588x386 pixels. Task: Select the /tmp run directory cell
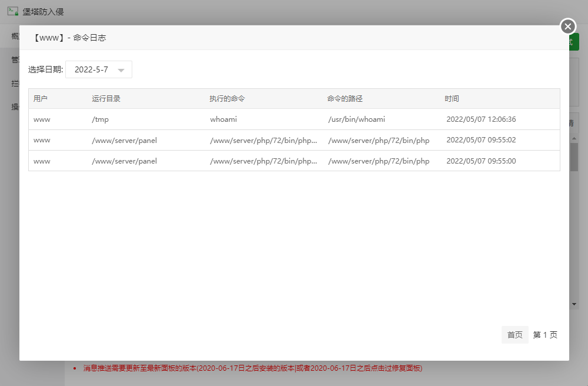pos(101,119)
